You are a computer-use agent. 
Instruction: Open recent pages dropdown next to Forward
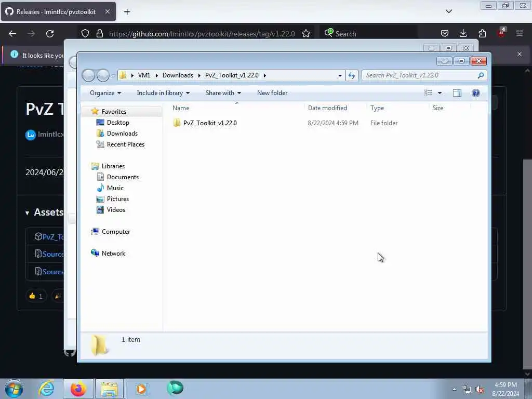pyautogui.click(x=113, y=76)
